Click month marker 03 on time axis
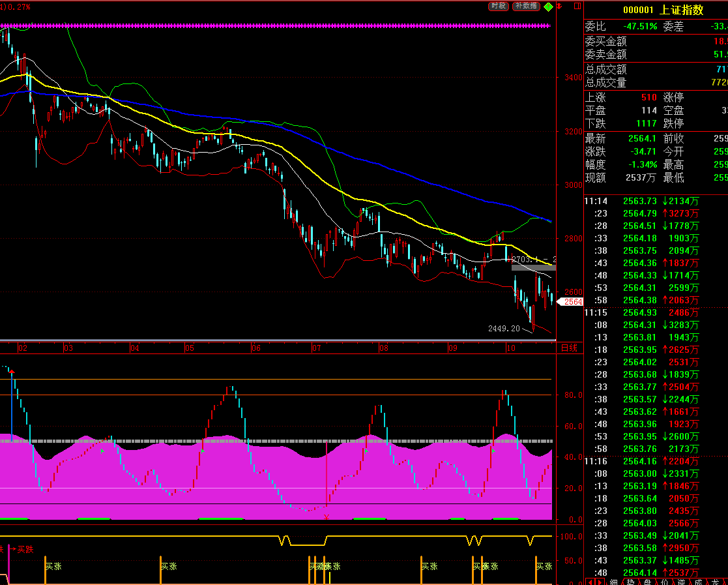The image size is (728, 585). [68, 348]
